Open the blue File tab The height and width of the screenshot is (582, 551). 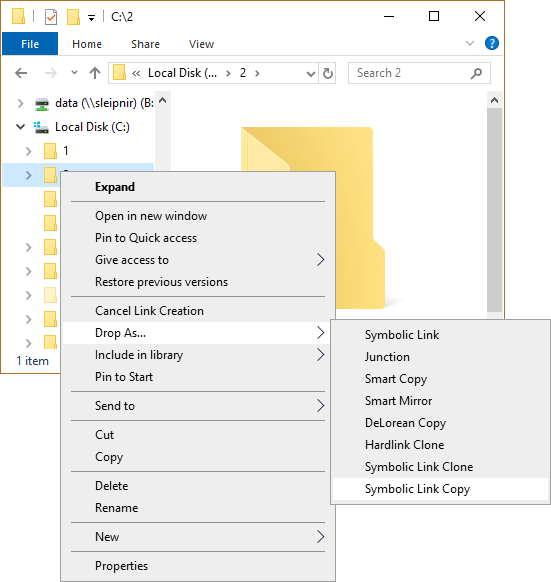pyautogui.click(x=30, y=44)
